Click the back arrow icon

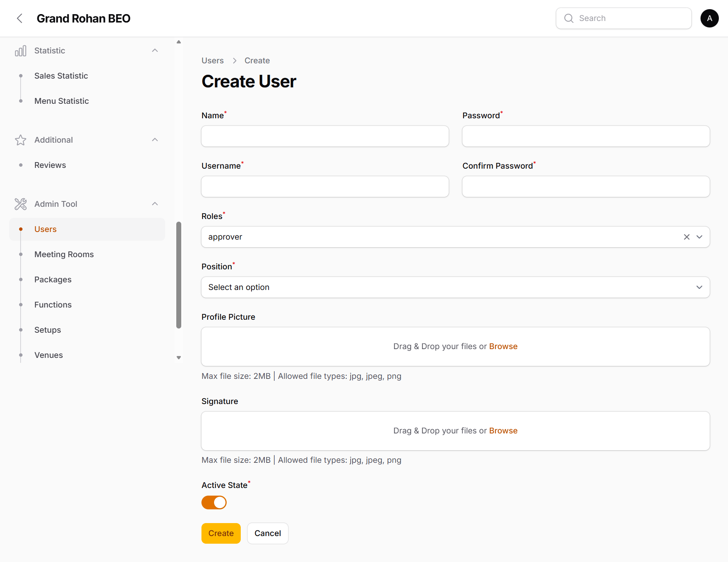click(20, 18)
